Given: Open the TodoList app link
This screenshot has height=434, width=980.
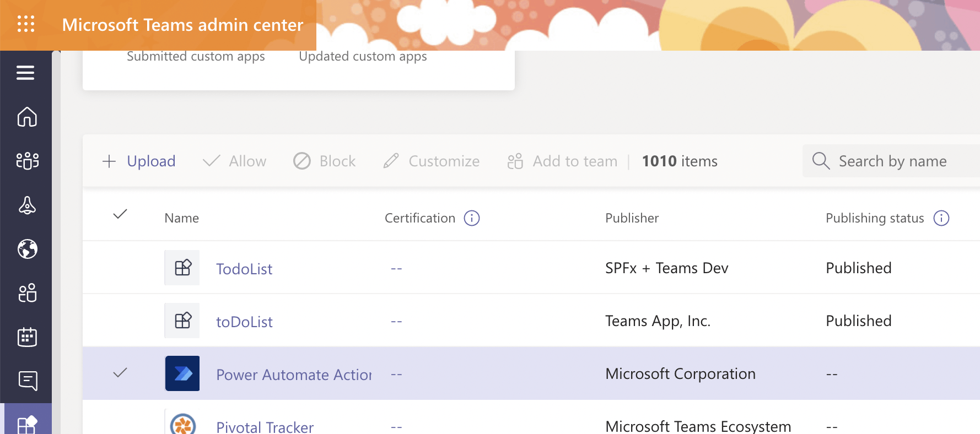Looking at the screenshot, I should pos(244,269).
